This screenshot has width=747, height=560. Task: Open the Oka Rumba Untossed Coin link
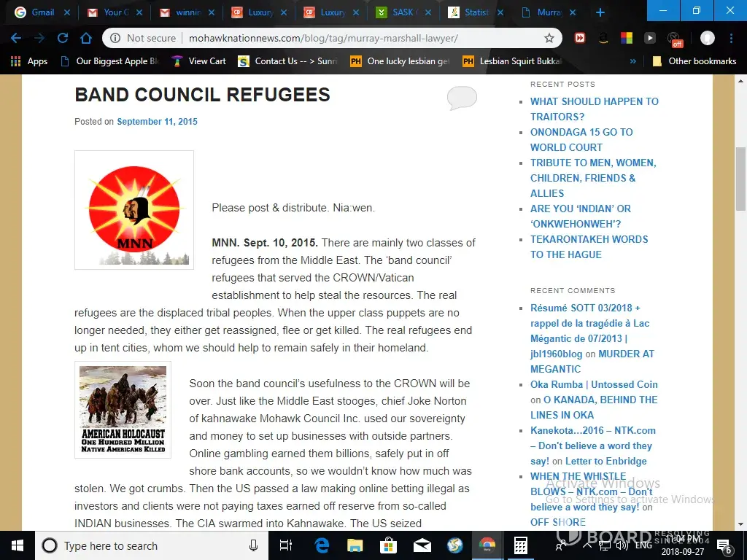594,384
